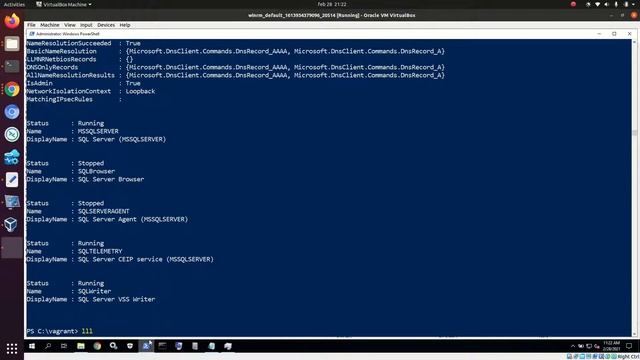Select the text "SQLBrowser" service name
Screen dimensions: 640x360
pos(96,171)
